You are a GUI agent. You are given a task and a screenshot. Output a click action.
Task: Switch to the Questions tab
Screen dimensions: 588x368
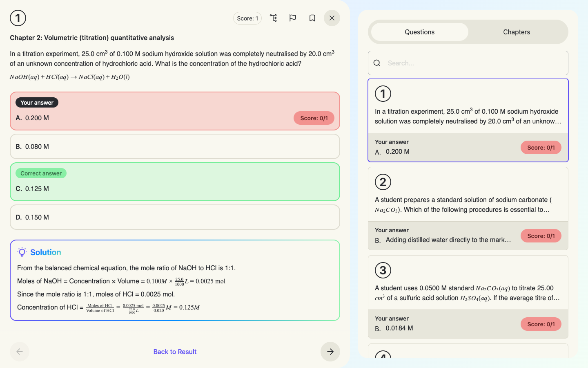(x=420, y=32)
